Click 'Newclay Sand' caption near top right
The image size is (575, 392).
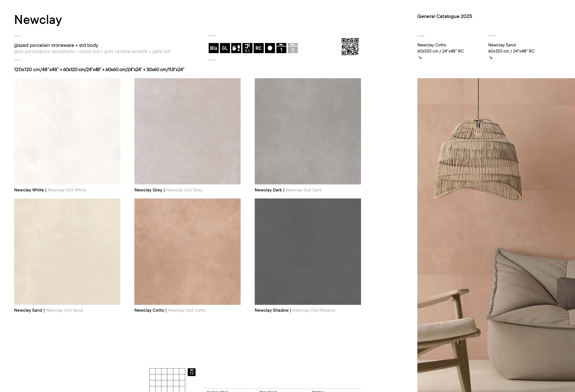502,45
